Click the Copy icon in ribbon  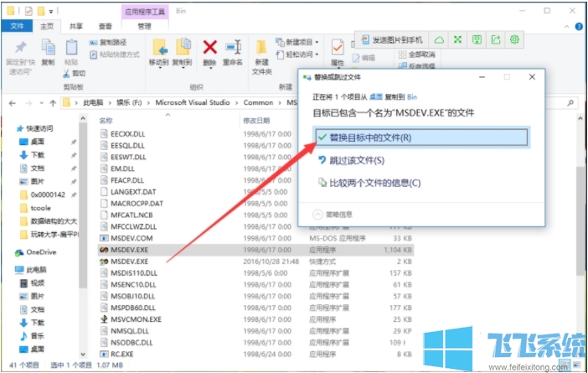[x=48, y=48]
